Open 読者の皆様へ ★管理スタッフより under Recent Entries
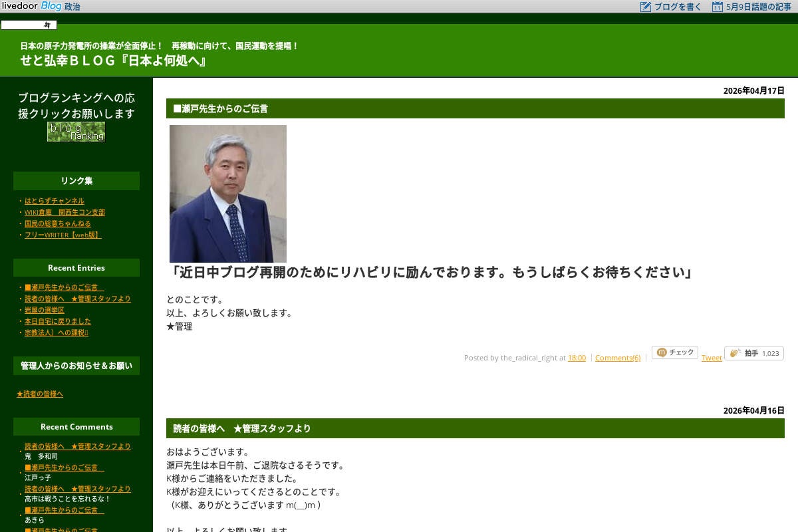The image size is (798, 532). (78, 299)
